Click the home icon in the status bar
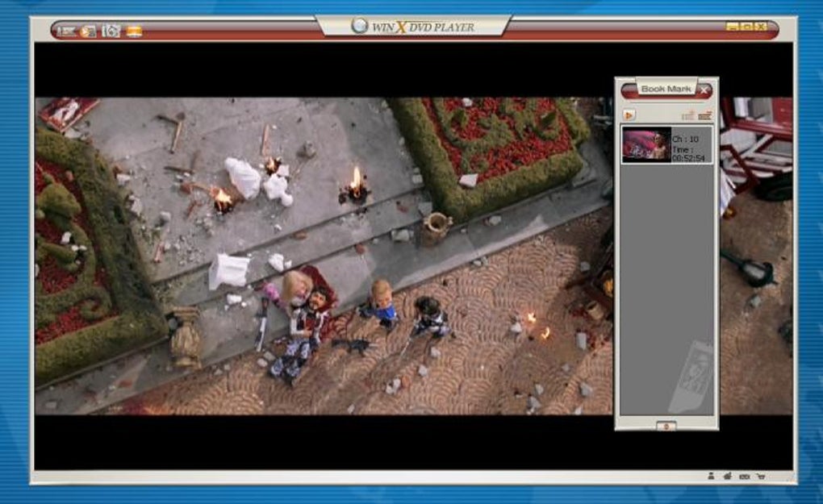 (x=728, y=477)
